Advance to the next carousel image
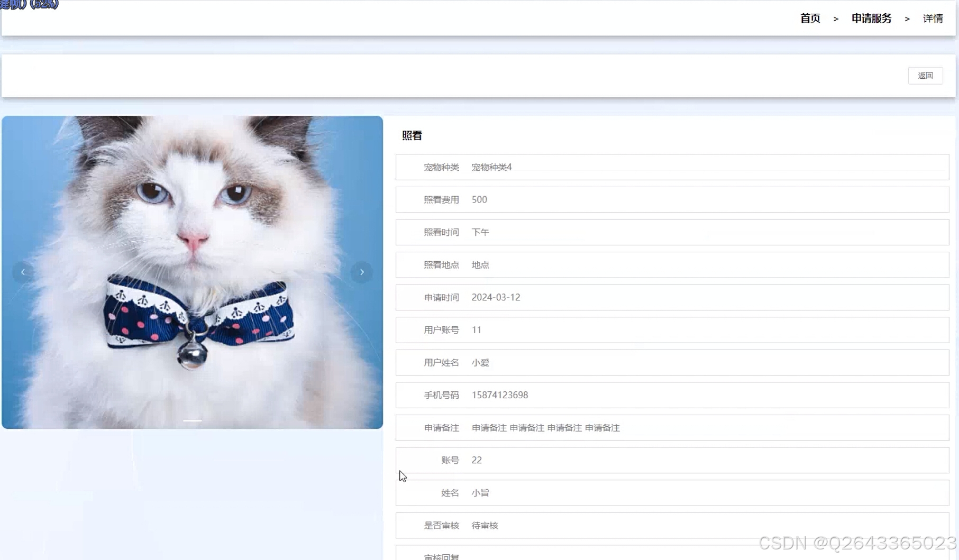This screenshot has width=959, height=560. pyautogui.click(x=362, y=272)
